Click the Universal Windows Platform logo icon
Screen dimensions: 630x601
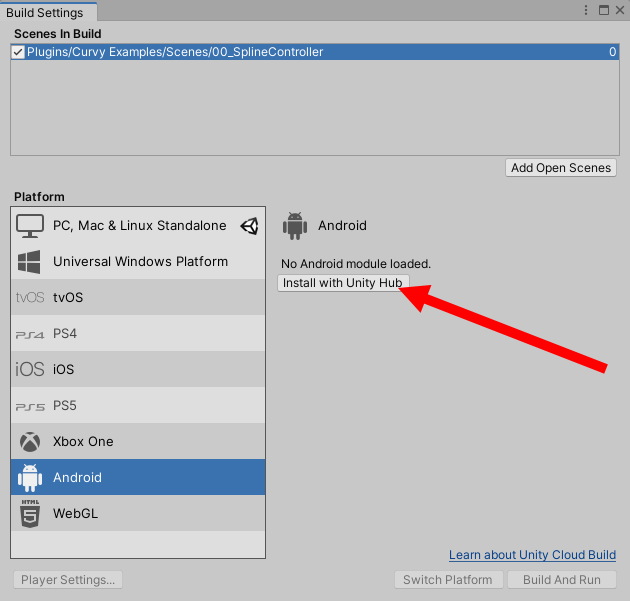point(29,262)
